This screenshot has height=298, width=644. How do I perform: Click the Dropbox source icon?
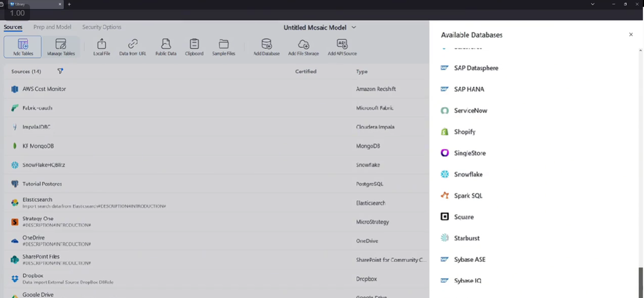point(15,279)
